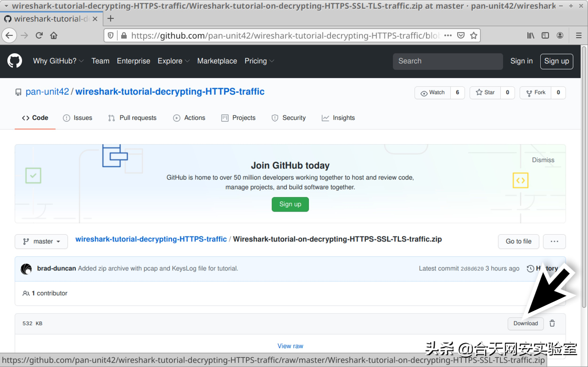Switch to the Code tab
The width and height of the screenshot is (588, 367).
(x=35, y=118)
